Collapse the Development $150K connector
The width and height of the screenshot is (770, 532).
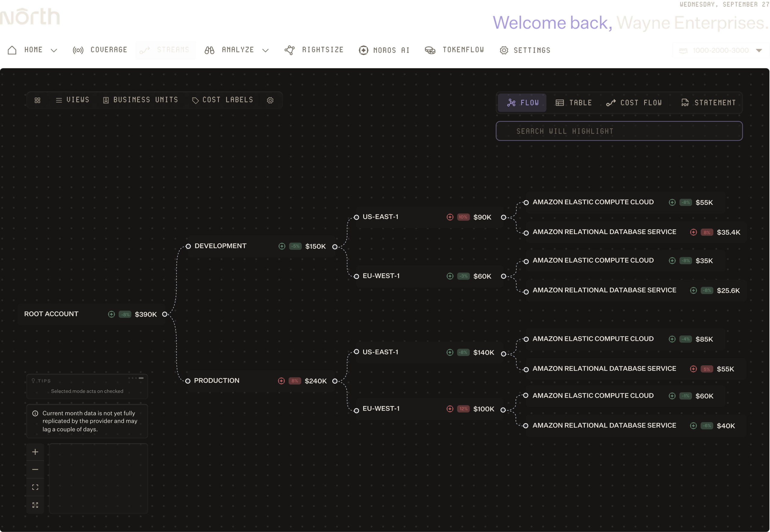[335, 247]
